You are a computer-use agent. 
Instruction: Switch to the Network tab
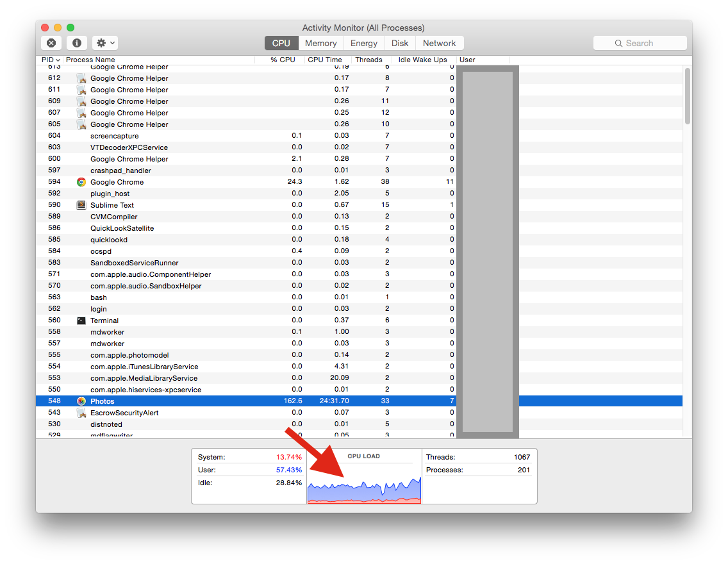(439, 43)
